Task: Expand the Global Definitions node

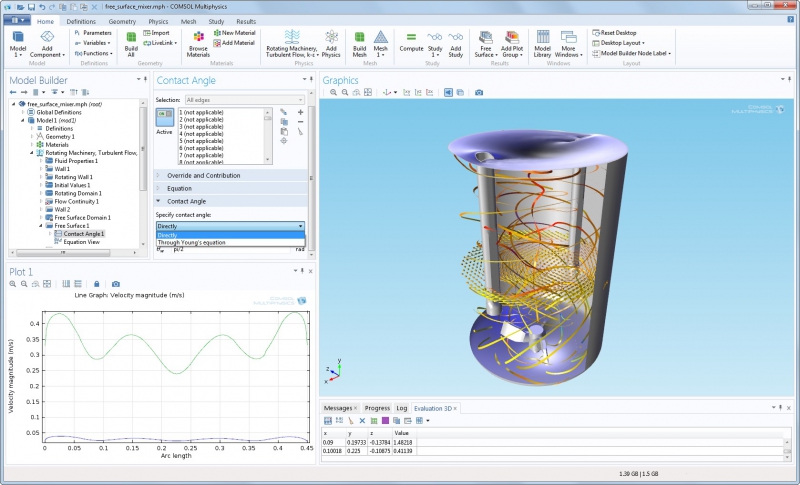Action: click(22, 112)
